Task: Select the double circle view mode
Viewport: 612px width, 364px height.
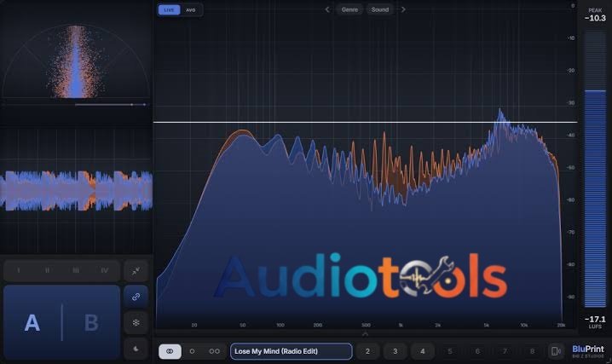Action: (214, 351)
